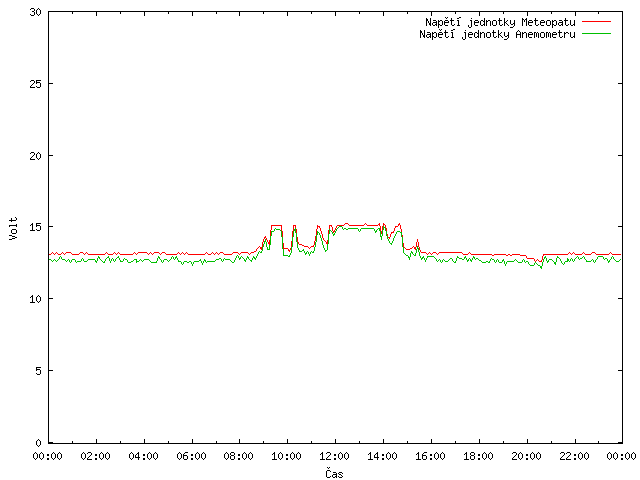Viewport: 640px width, 480px height.
Task: Click y-axis tick label '15'
Action: [36, 227]
